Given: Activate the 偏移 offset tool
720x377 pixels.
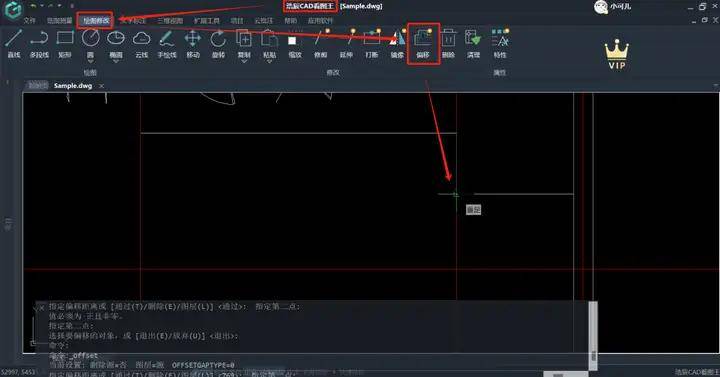Looking at the screenshot, I should [x=423, y=43].
